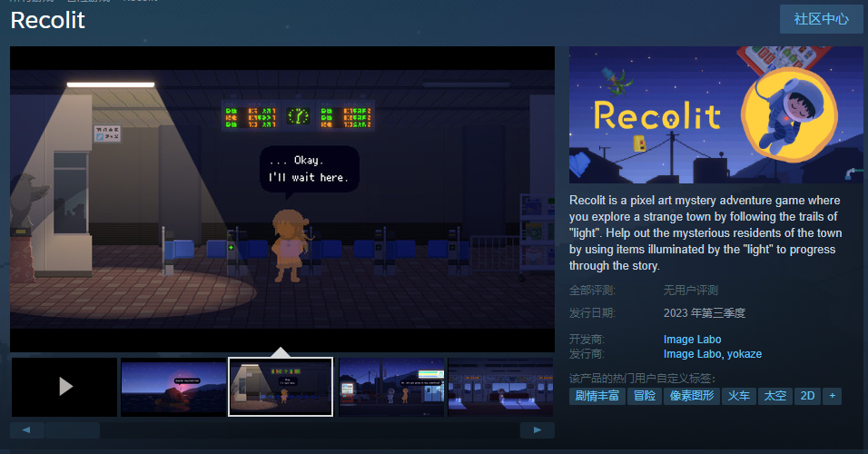Click the 太空 tag
The width and height of the screenshot is (868, 454).
coord(774,396)
